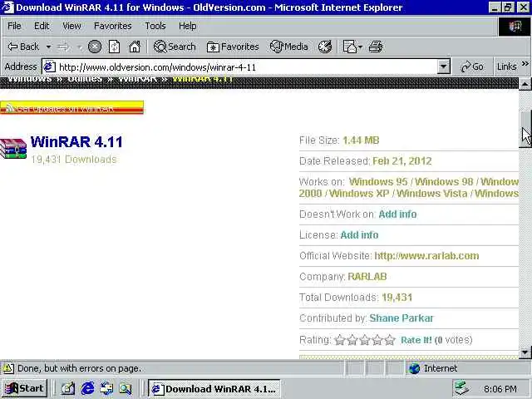Click the Get Updates on WinRAR banner
The image size is (532, 399).
tap(71, 107)
